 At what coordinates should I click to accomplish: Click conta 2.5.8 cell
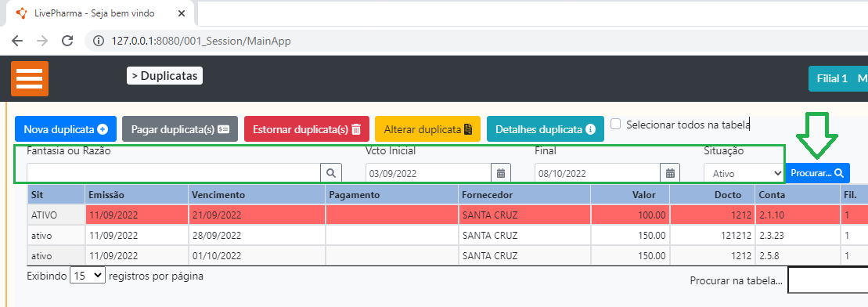coord(798,256)
